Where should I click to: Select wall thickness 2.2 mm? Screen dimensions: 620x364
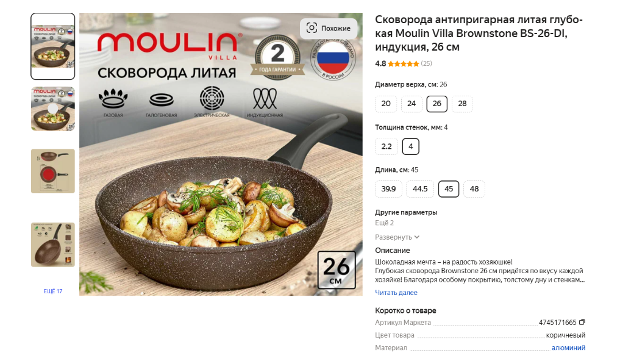tap(387, 146)
